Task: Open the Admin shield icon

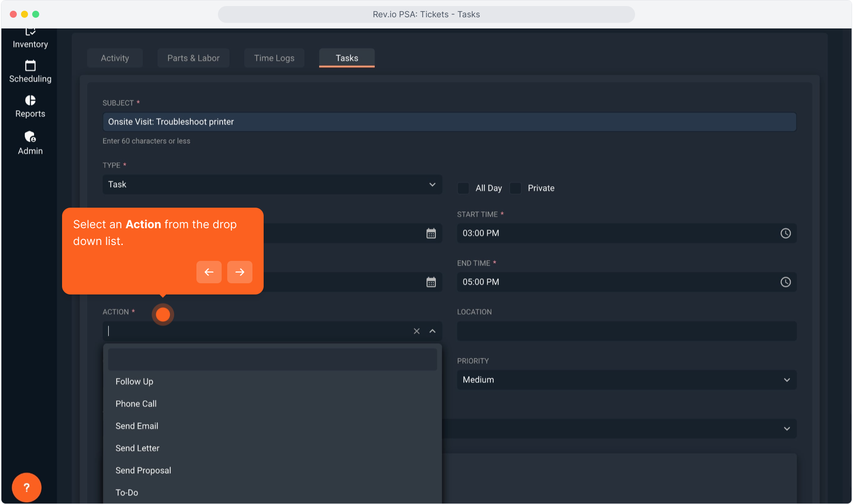Action: tap(30, 137)
